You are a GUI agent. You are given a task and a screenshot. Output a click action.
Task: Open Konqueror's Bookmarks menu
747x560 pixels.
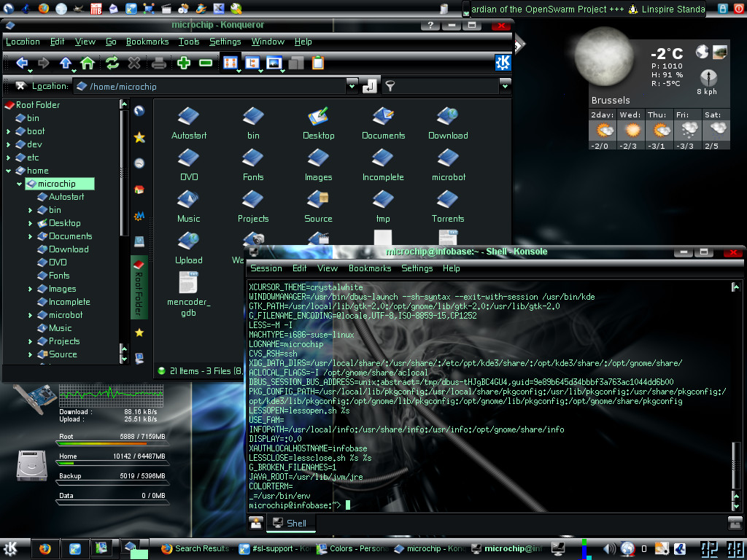(147, 42)
